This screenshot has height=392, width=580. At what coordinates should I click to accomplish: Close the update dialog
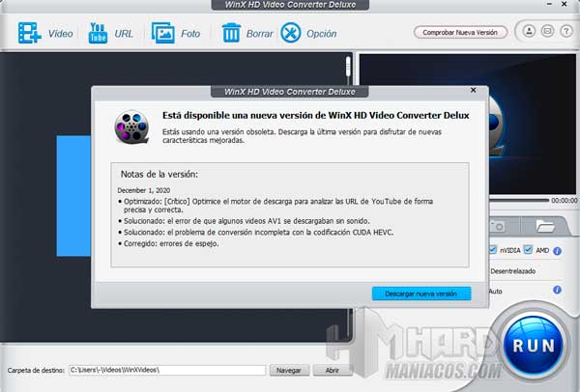pyautogui.click(x=473, y=90)
